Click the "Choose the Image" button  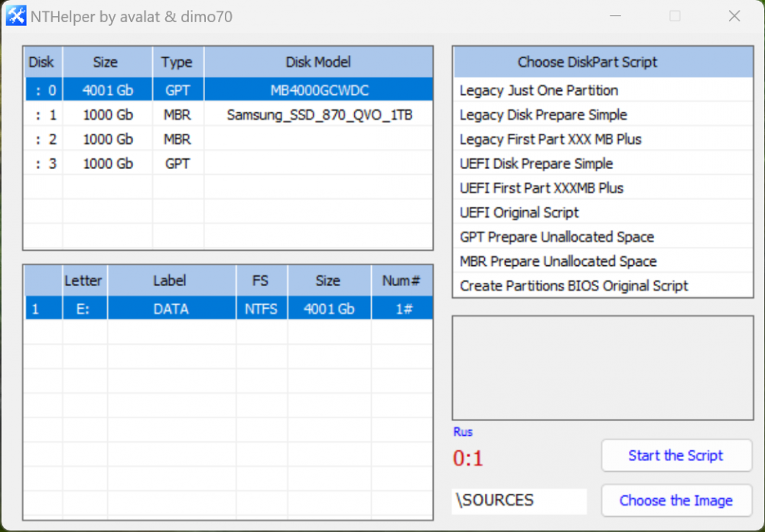(676, 501)
